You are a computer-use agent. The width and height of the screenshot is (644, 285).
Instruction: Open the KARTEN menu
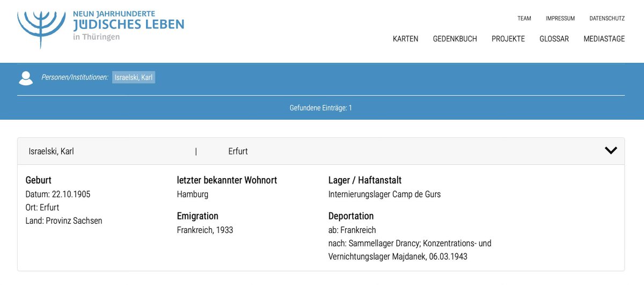click(405, 39)
